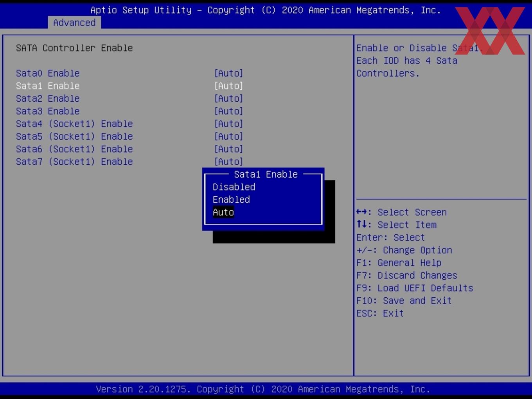Open the Sata1 [Auto] value
Viewport: 532px width, 399px height.
coord(229,86)
